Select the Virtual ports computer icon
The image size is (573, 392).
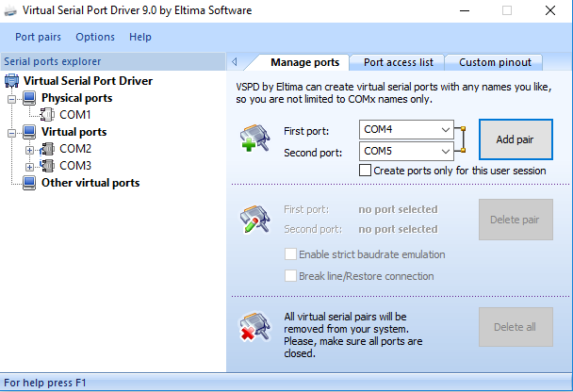point(29,132)
